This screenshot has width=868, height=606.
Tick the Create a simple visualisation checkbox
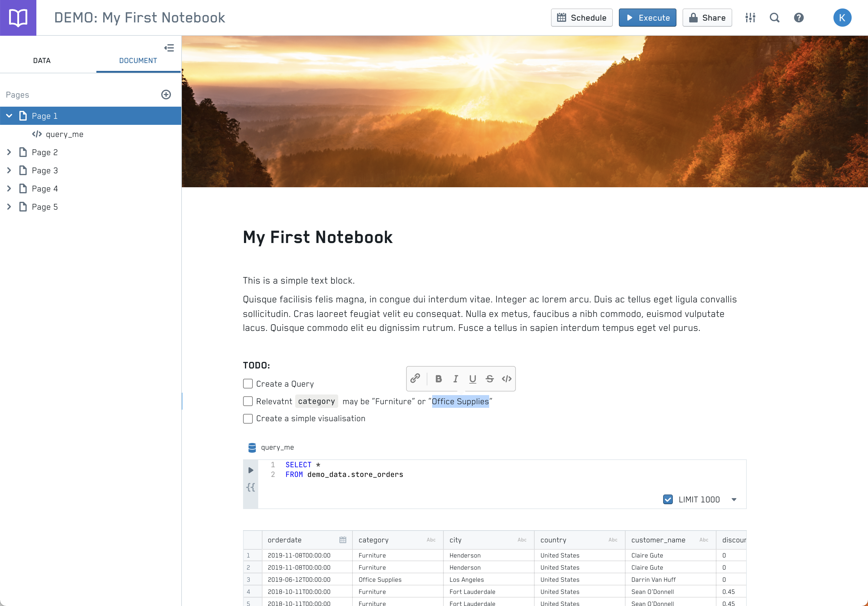(x=248, y=418)
